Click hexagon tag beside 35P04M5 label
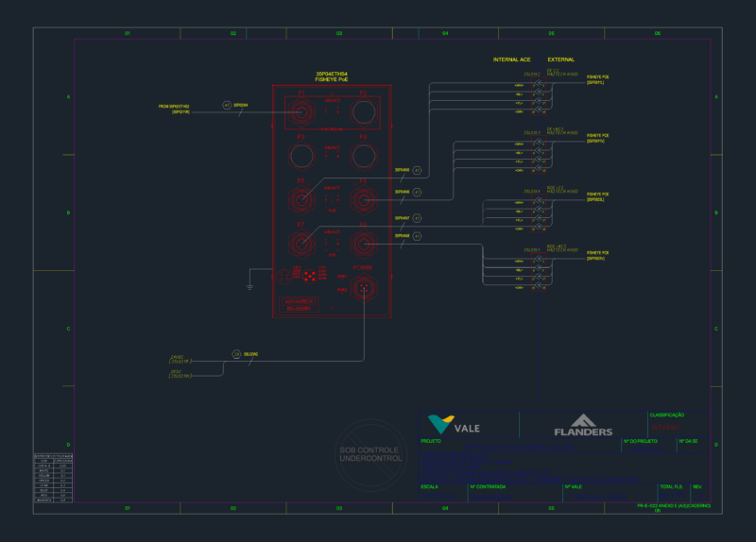The height and width of the screenshot is (542, 756). click(417, 170)
